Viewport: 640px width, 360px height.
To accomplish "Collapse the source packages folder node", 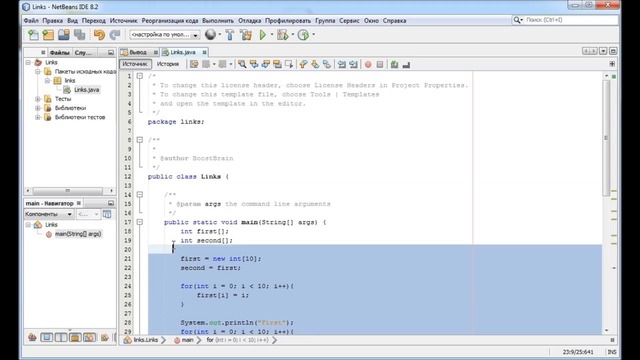I will [x=38, y=71].
